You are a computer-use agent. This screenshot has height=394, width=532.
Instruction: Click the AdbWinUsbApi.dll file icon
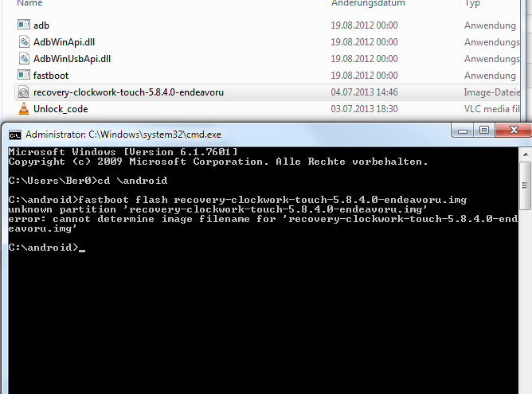pos(23,58)
